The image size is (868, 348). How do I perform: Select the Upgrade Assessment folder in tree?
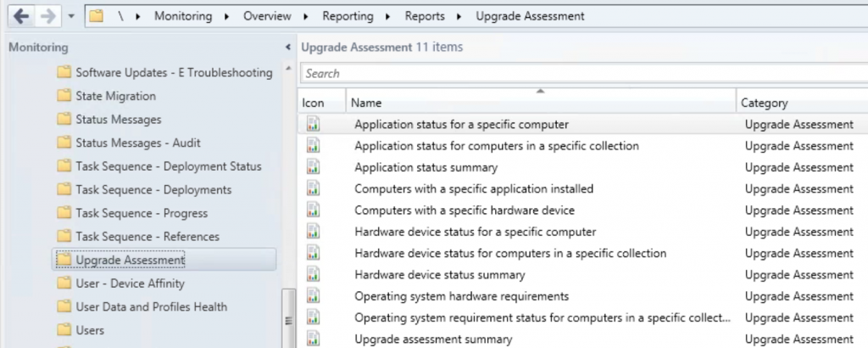[164, 260]
